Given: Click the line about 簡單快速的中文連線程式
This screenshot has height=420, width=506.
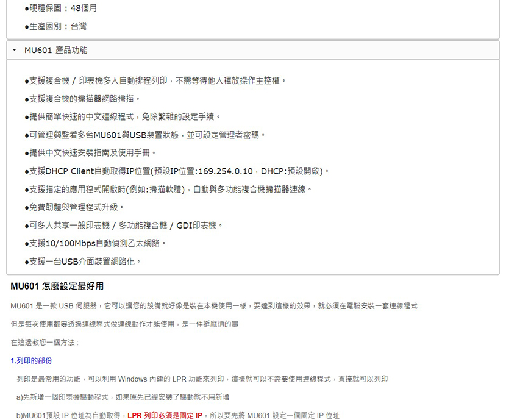Looking at the screenshot, I should tap(123, 117).
